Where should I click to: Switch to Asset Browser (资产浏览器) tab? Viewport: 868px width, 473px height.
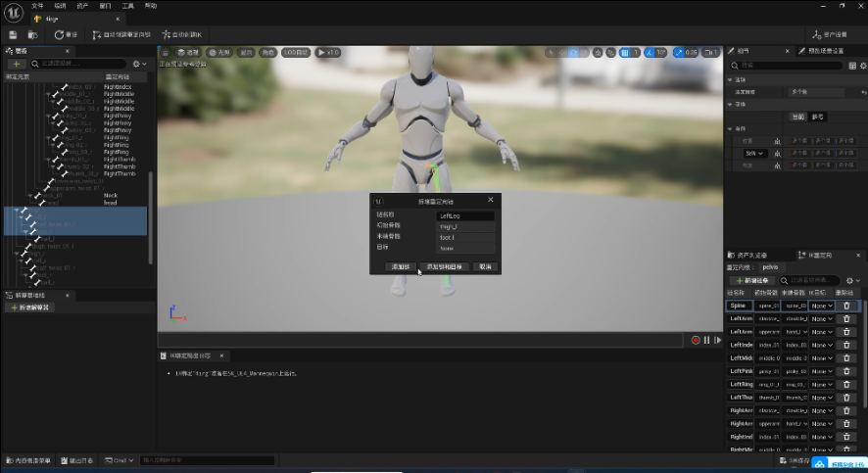[747, 256]
